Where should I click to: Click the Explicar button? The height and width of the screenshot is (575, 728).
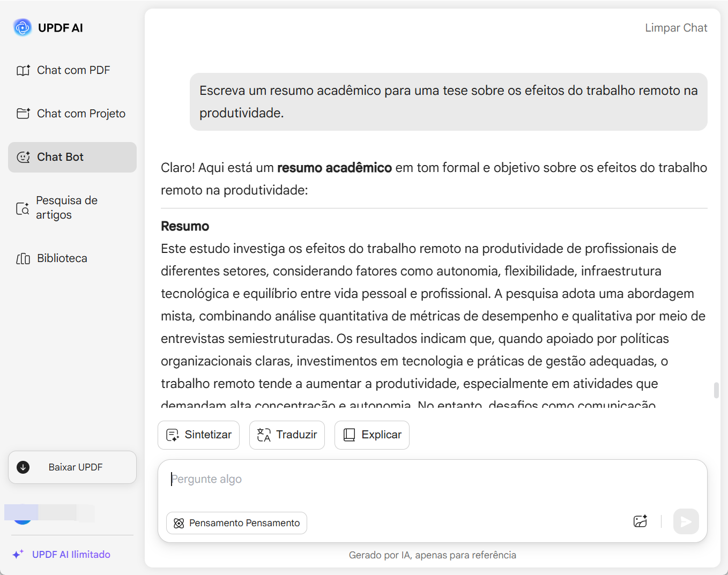[372, 435]
